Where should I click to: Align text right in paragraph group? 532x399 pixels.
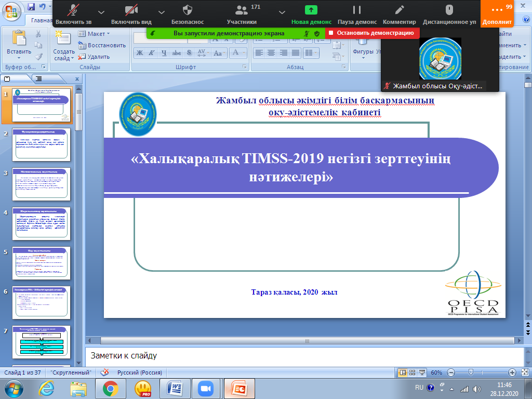[283, 53]
